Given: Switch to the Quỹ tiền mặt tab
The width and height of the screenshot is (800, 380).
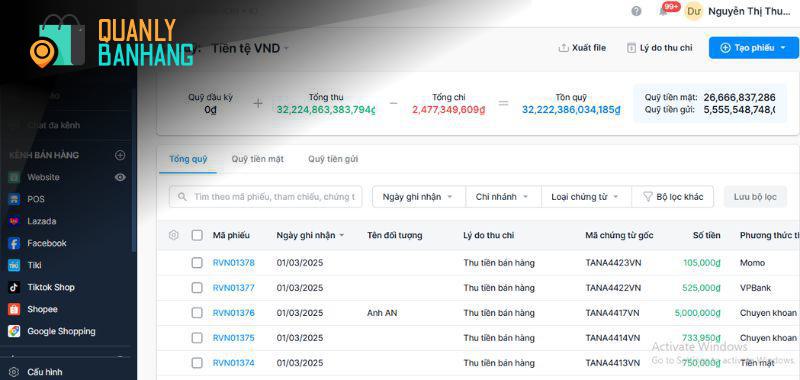Looking at the screenshot, I should (x=257, y=159).
